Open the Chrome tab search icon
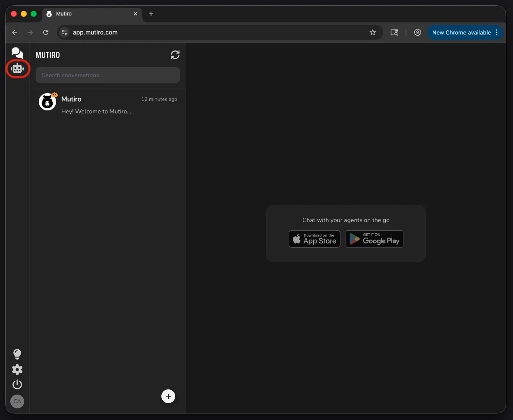513x420 pixels. (x=394, y=32)
